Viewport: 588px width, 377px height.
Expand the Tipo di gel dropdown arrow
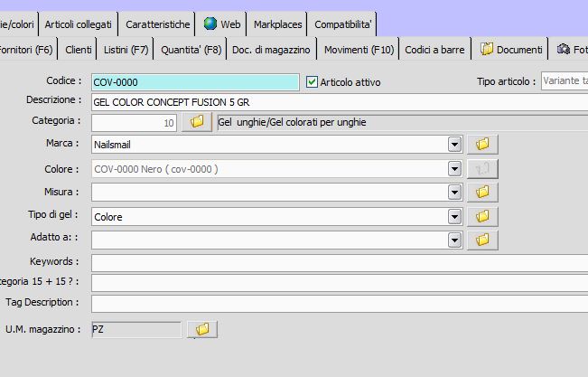pyautogui.click(x=454, y=216)
